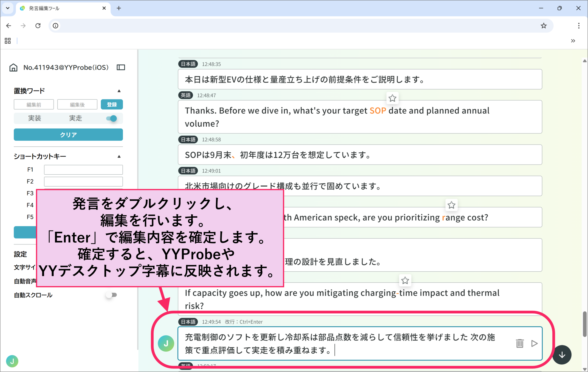Image resolution: width=588 pixels, height=372 pixels.
Task: Click the play icon in the editing message
Action: pos(534,343)
